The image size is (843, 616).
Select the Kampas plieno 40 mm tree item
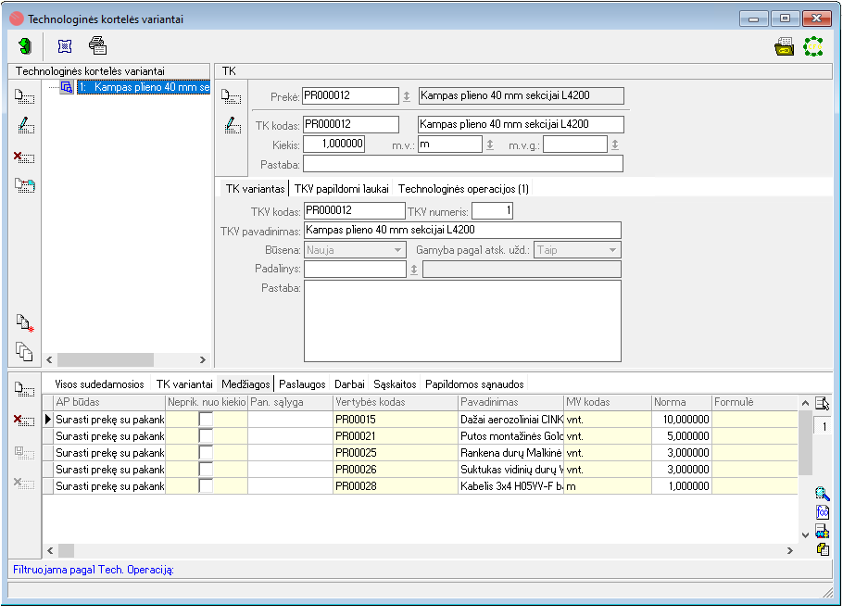click(144, 87)
